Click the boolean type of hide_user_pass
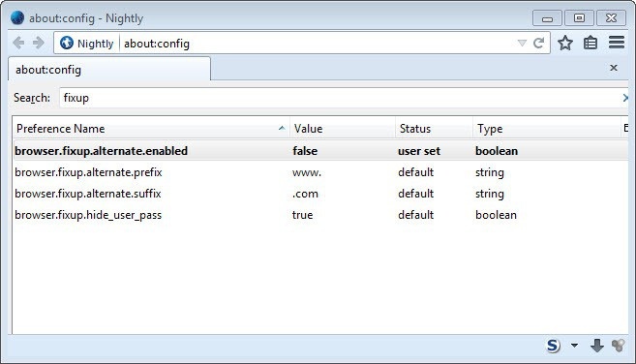This screenshot has width=636, height=364. click(496, 215)
